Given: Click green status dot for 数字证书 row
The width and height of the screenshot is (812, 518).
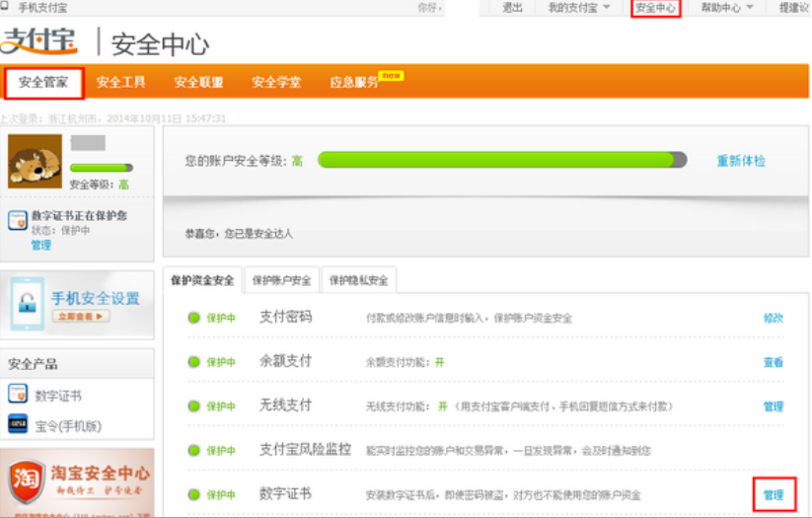Looking at the screenshot, I should tap(194, 494).
